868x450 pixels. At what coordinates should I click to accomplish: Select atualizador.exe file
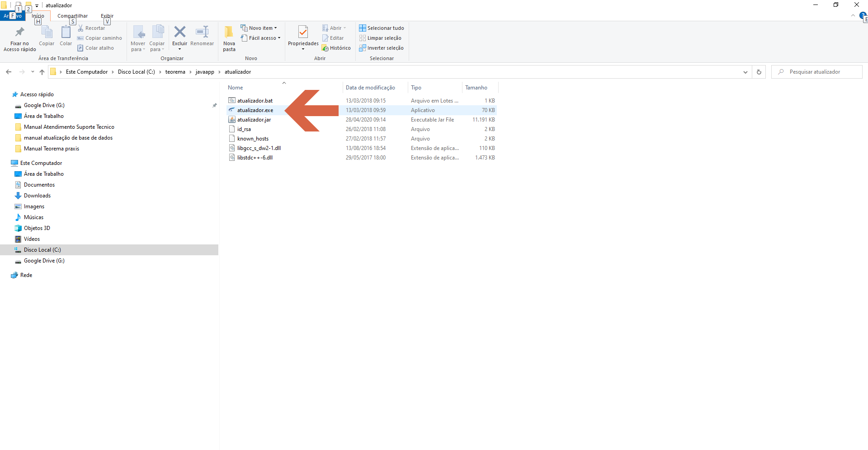[x=255, y=110]
